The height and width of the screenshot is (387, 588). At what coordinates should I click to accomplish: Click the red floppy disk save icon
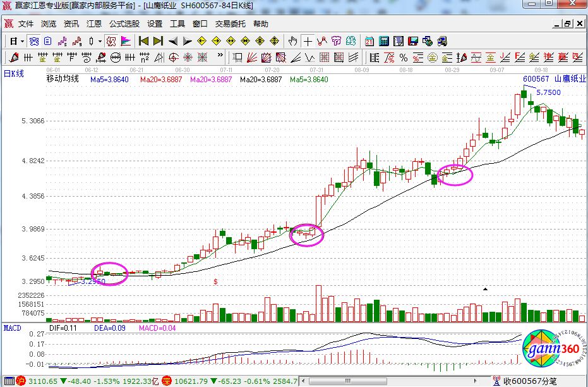(413, 41)
